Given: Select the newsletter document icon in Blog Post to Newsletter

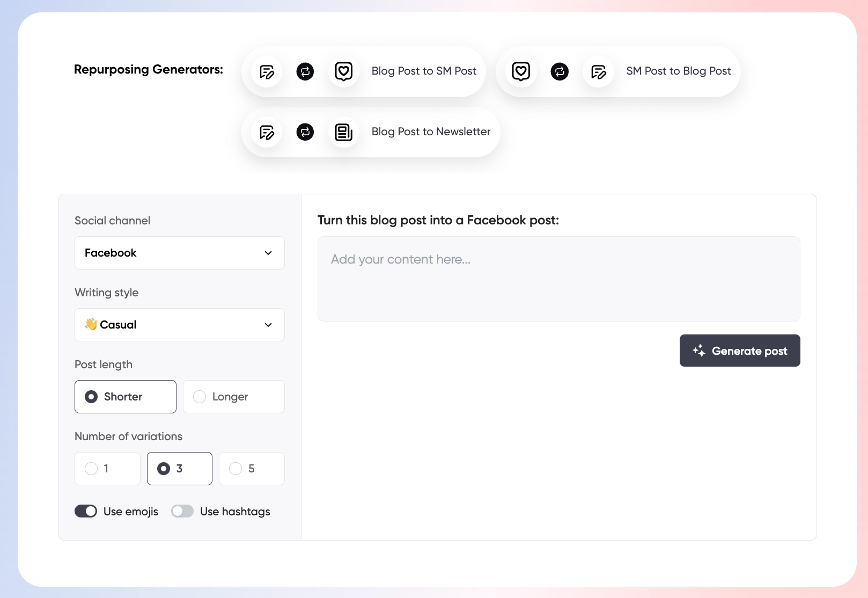Looking at the screenshot, I should (343, 132).
